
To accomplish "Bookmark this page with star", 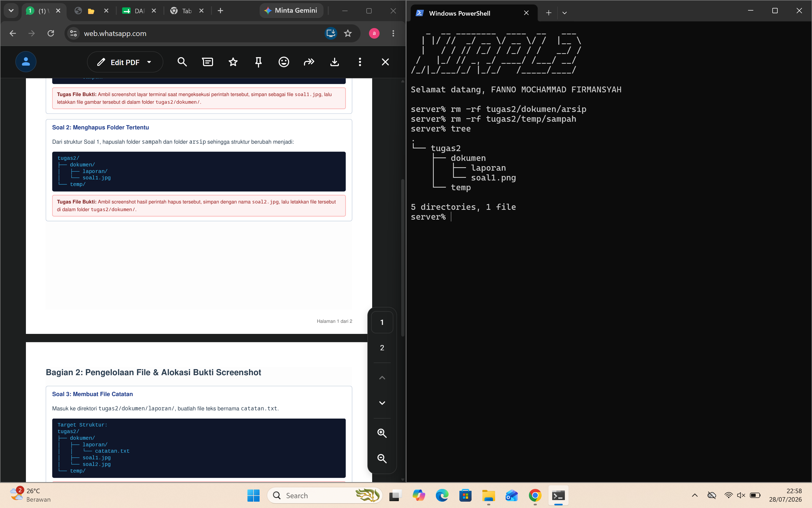I will (348, 33).
